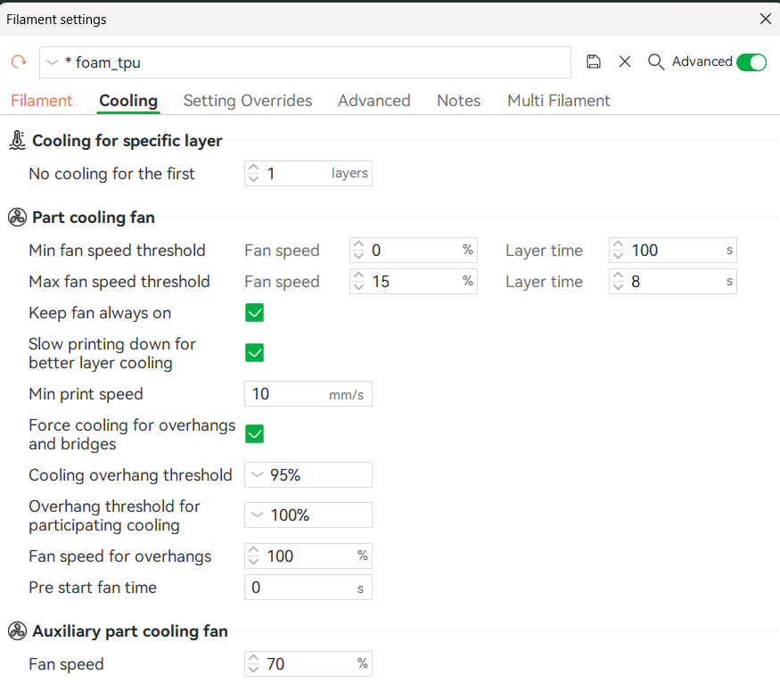Image resolution: width=780 pixels, height=700 pixels.
Task: Uncheck Force cooling for overhangs and bridges
Action: click(255, 434)
